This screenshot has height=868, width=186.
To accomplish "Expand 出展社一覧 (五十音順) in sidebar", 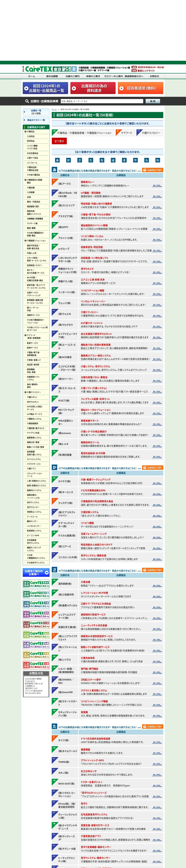I will [x=36, y=112].
